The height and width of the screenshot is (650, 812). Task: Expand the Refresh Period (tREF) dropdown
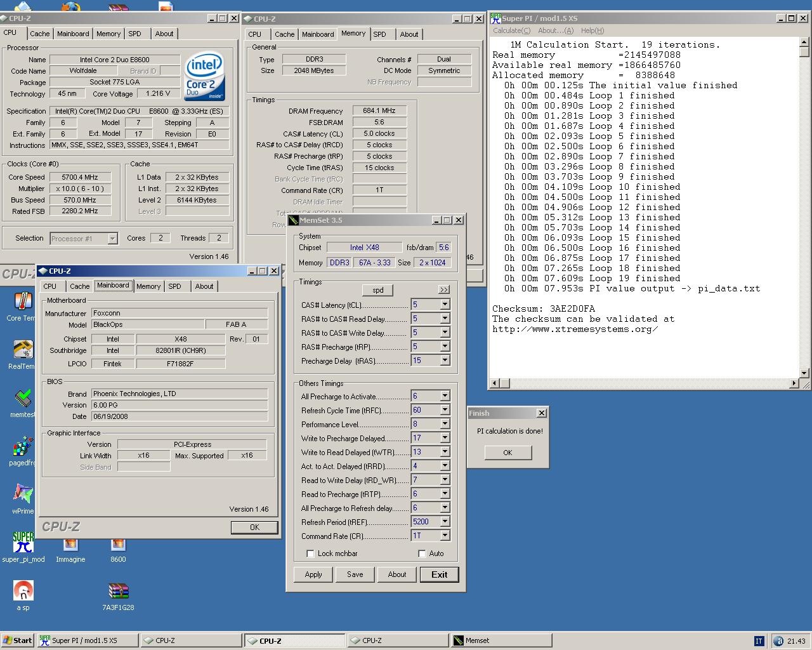445,522
